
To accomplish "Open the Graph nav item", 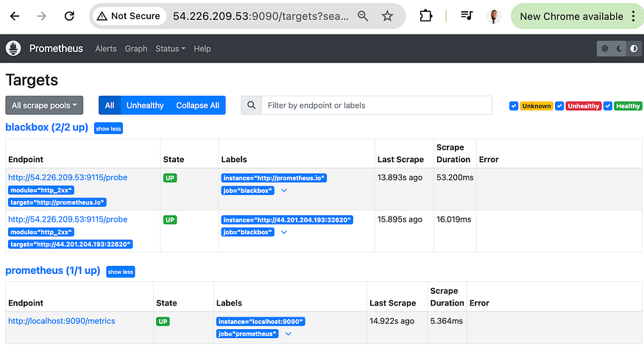I will pyautogui.click(x=136, y=49).
